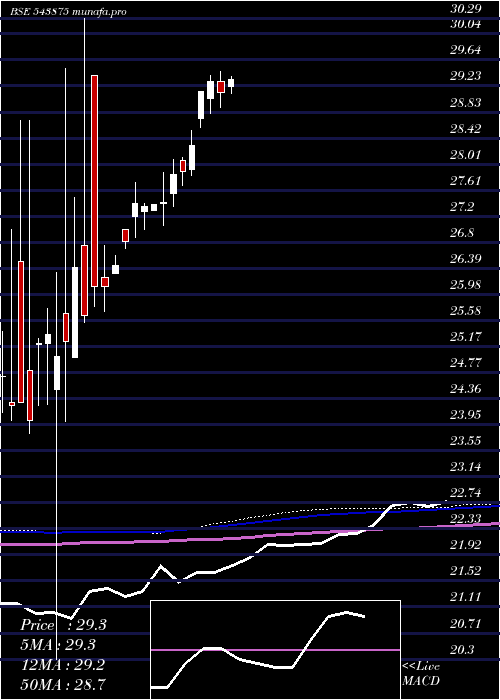This screenshot has height=700, width=500.
Task: Click the 29.64 price axis label
Action: click(465, 50)
